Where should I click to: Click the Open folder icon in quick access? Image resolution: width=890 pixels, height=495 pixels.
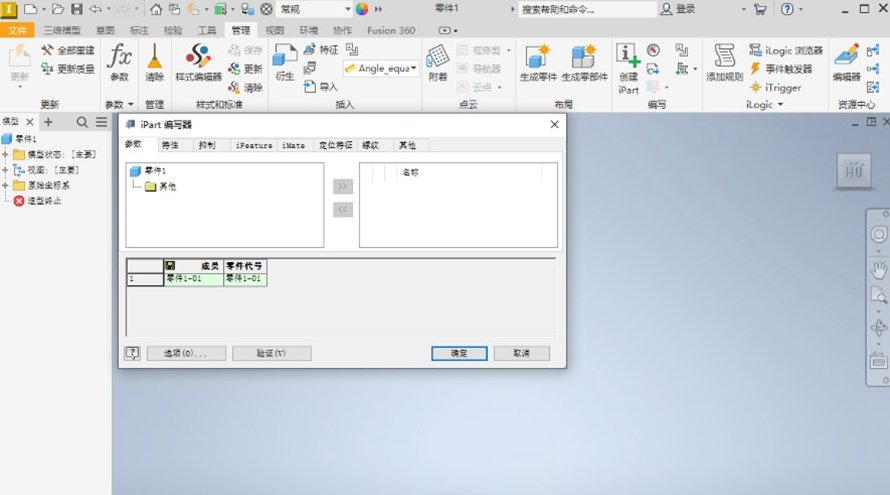pos(58,9)
